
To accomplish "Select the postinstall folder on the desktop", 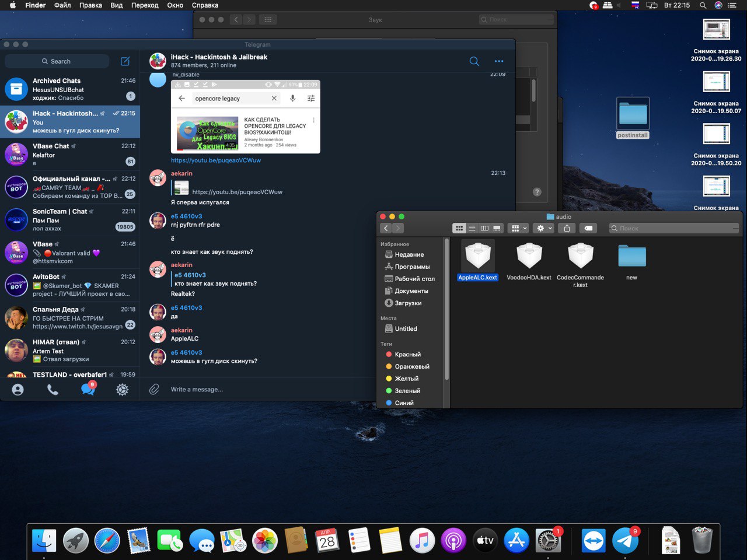I will pos(633,118).
